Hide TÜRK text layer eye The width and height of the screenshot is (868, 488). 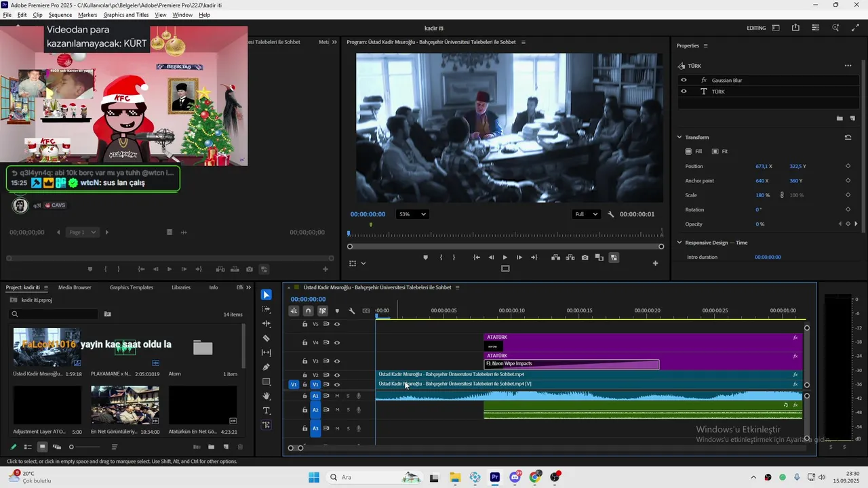684,91
